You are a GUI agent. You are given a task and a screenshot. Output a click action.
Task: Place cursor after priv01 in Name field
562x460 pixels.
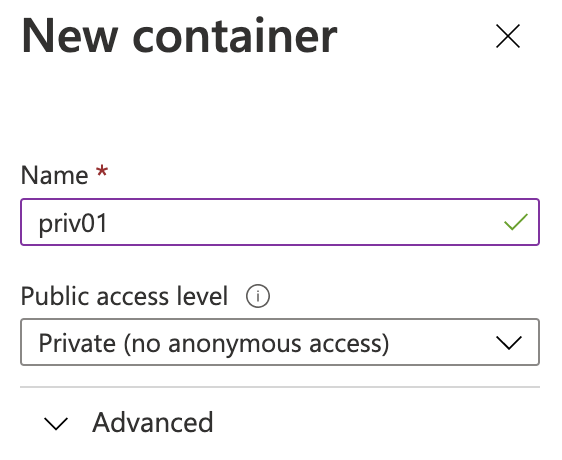click(x=109, y=223)
